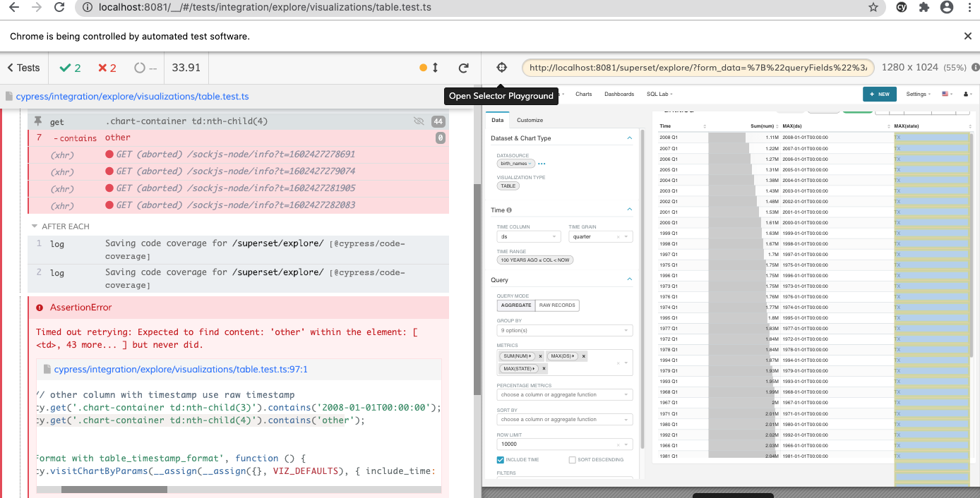Sort table by the MAX(ds) column

[837, 126]
